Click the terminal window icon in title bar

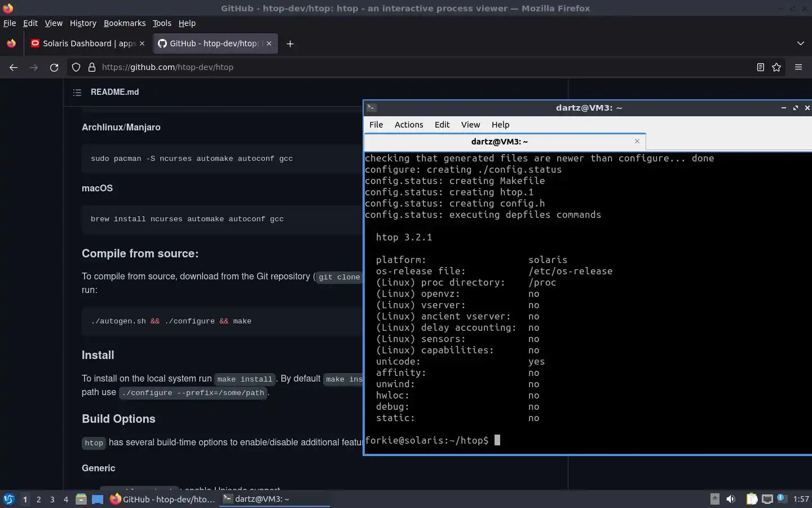tap(371, 108)
